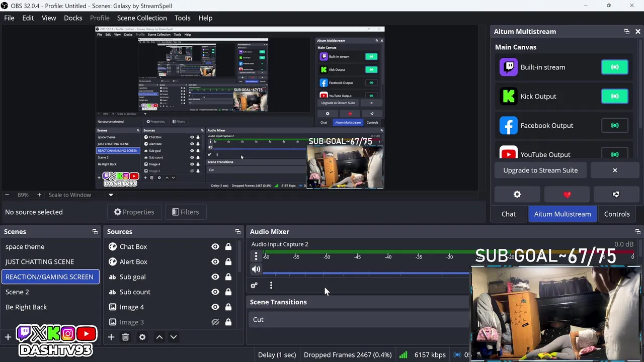Click the Properties button

pos(134,212)
